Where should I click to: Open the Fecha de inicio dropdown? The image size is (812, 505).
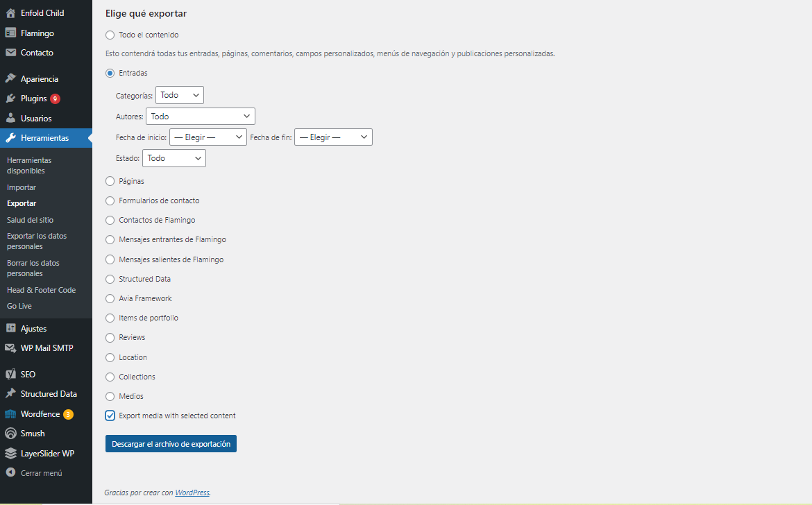coord(208,137)
